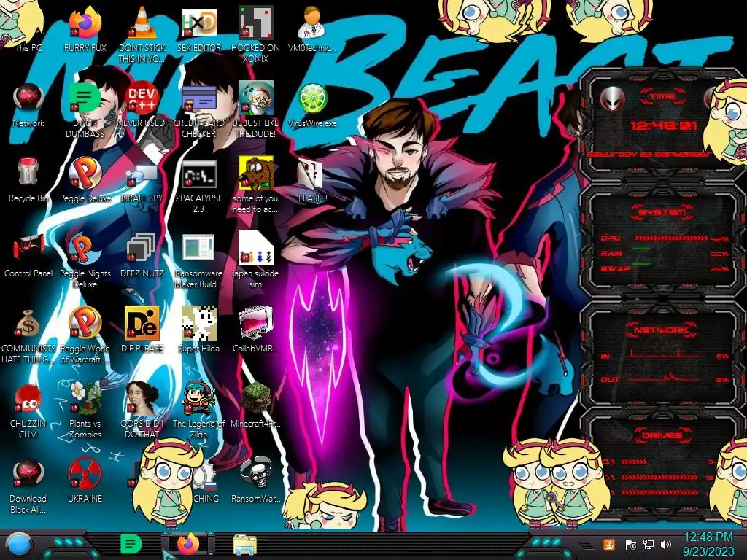This screenshot has width=747, height=560.
Task: Click the DRIVES header in the widget
Action: pyautogui.click(x=661, y=435)
